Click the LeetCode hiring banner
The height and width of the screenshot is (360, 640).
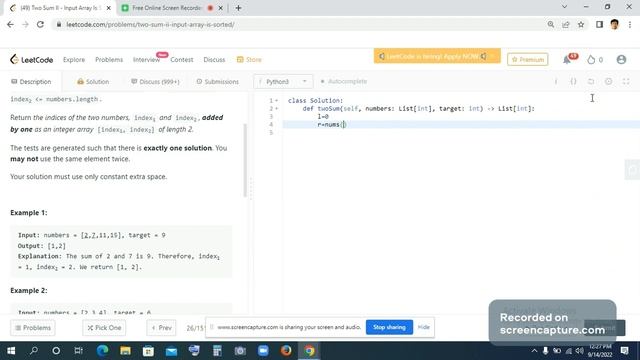coord(437,56)
